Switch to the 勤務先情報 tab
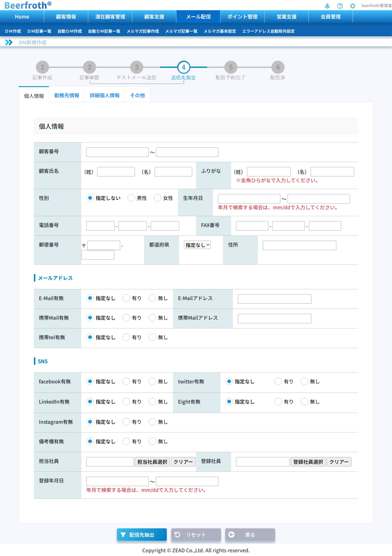The image size is (392, 556). [x=66, y=95]
